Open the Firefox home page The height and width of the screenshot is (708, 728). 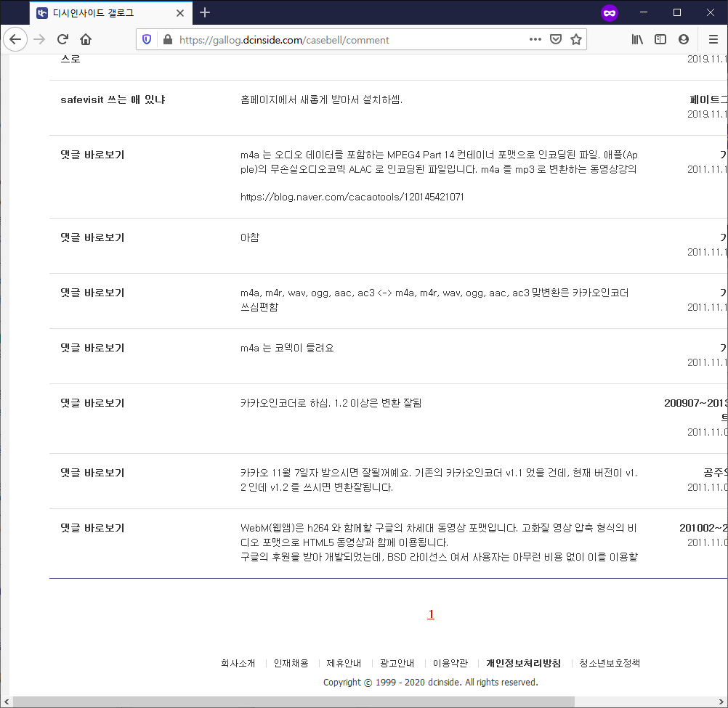click(86, 39)
